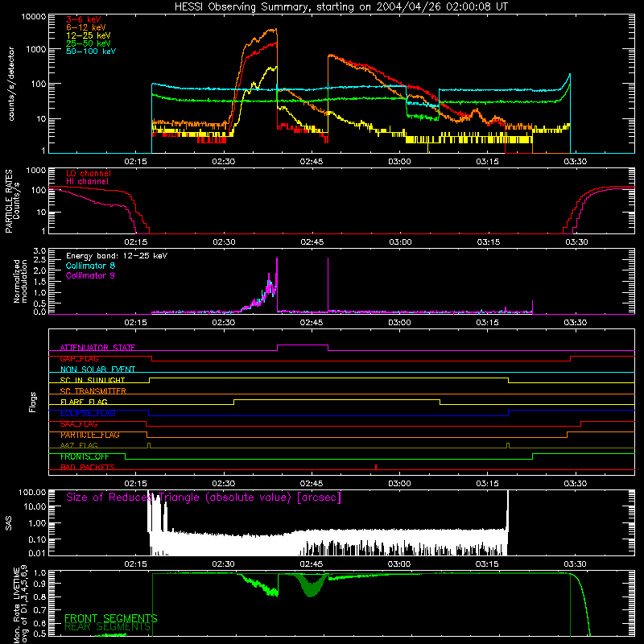Click the green '25-50 keV' legend entry

click(x=89, y=43)
